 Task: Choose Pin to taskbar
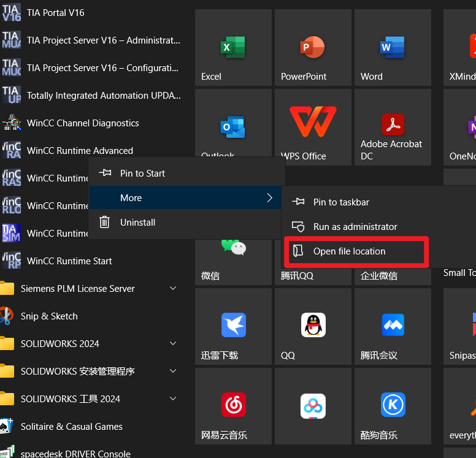379,202
